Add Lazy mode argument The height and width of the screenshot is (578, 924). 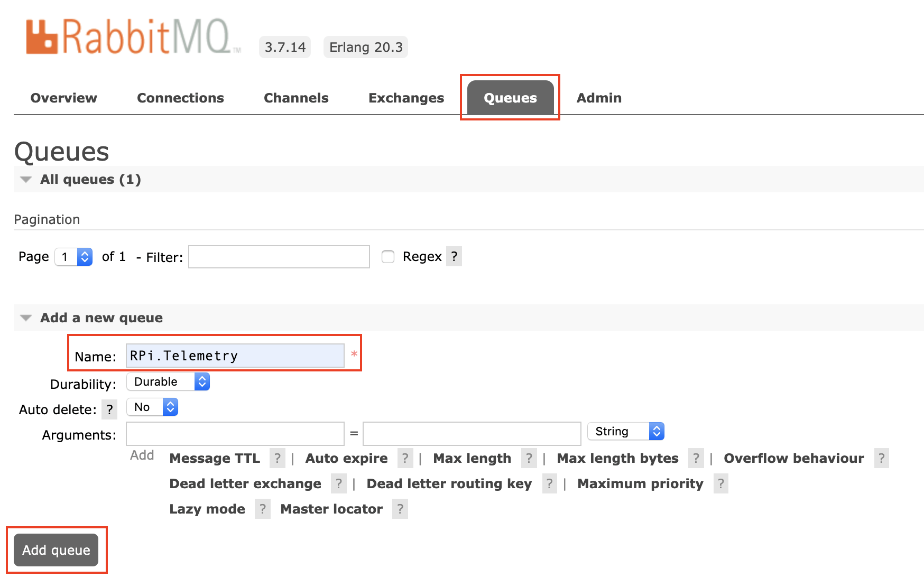coord(207,509)
